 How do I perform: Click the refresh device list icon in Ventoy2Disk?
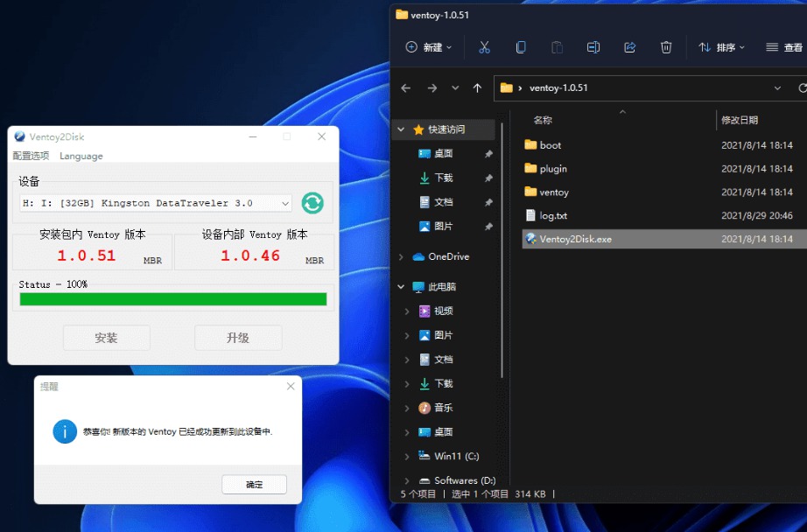pos(312,203)
